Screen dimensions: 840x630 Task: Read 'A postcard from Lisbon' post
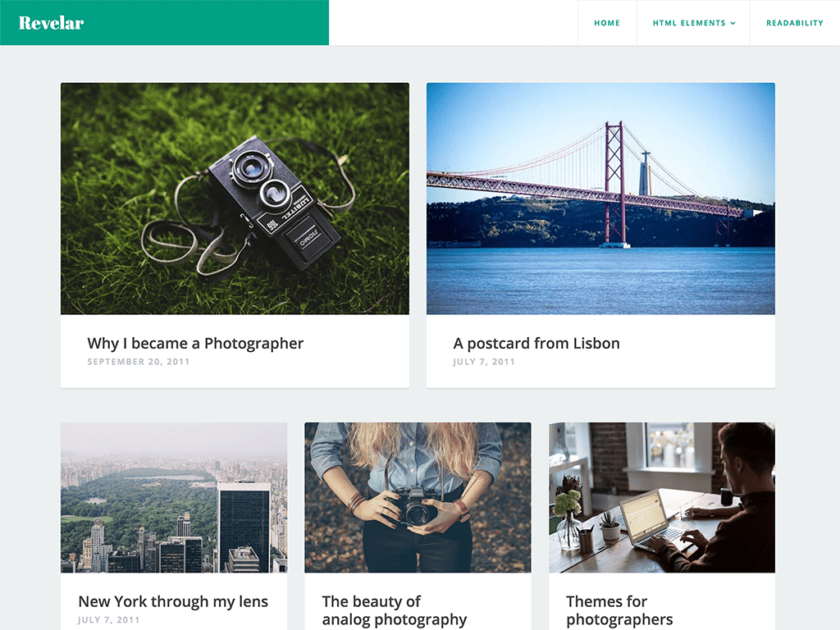pyautogui.click(x=536, y=343)
